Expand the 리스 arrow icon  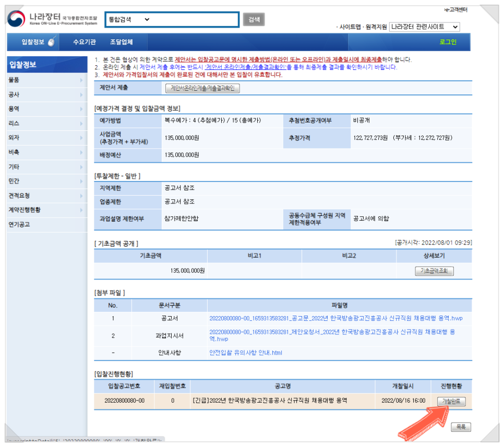point(81,124)
